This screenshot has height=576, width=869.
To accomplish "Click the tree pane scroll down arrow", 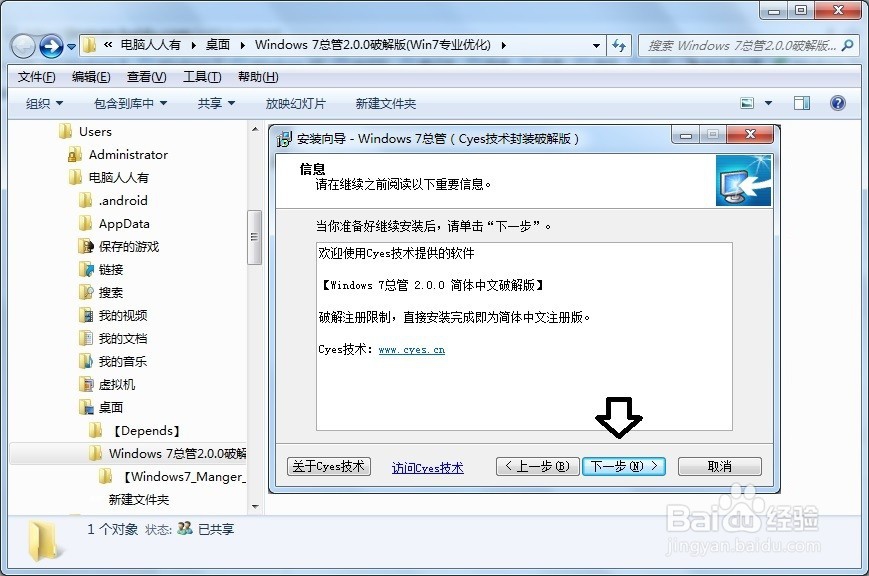I will 255,506.
